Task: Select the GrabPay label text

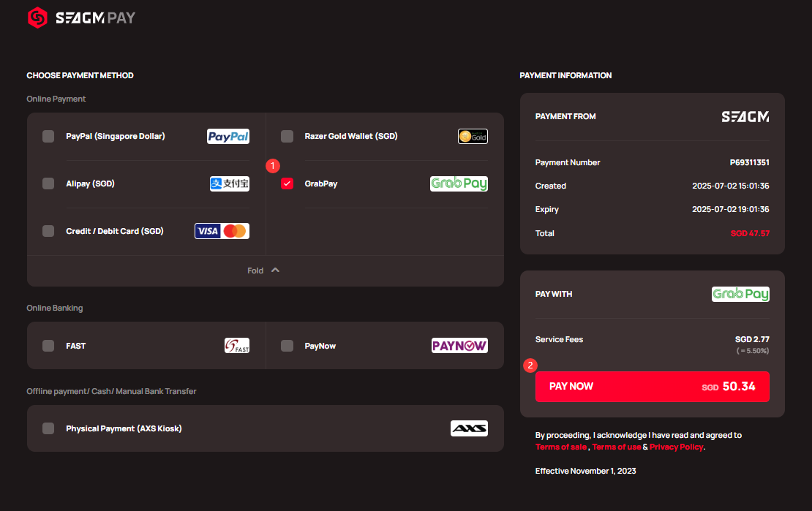Action: (321, 183)
